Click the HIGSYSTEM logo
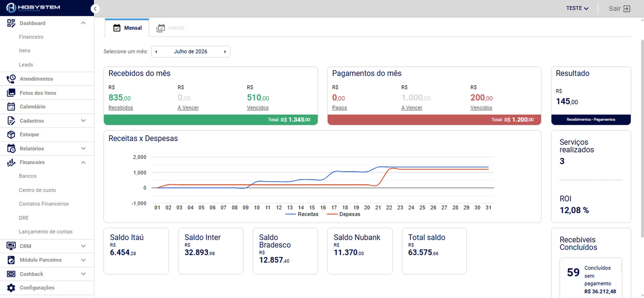 [33, 8]
